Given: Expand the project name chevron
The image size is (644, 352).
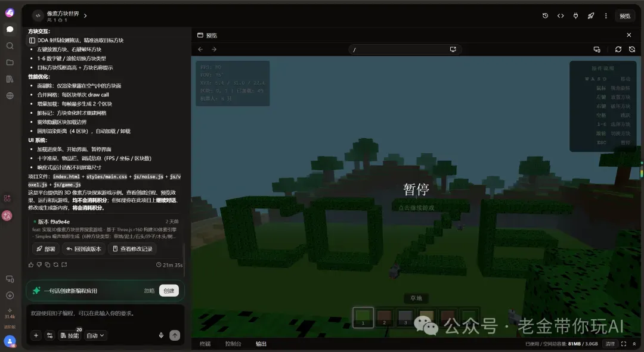Looking at the screenshot, I should pyautogui.click(x=85, y=15).
